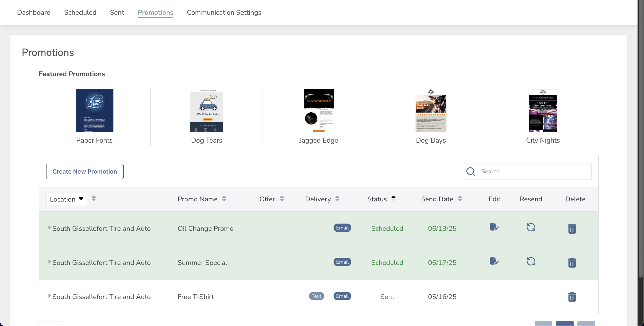This screenshot has width=644, height=326.
Task: Edit the Summer Special promotion
Action: coord(494,261)
